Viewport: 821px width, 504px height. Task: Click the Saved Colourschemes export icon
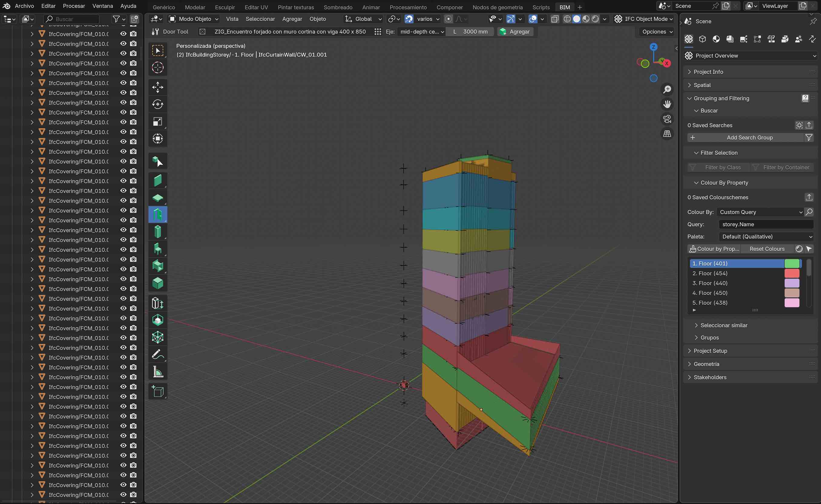coord(809,197)
